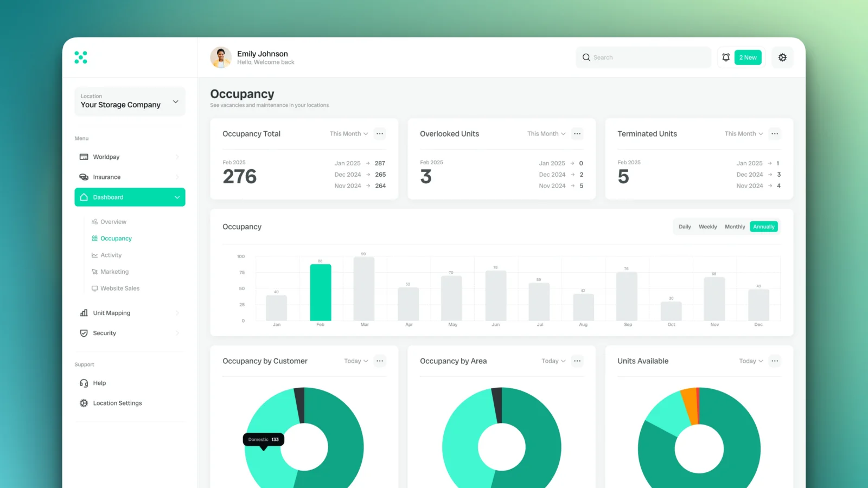Open This Month dropdown on Overlooked Units
This screenshot has width=868, height=488.
pos(546,134)
